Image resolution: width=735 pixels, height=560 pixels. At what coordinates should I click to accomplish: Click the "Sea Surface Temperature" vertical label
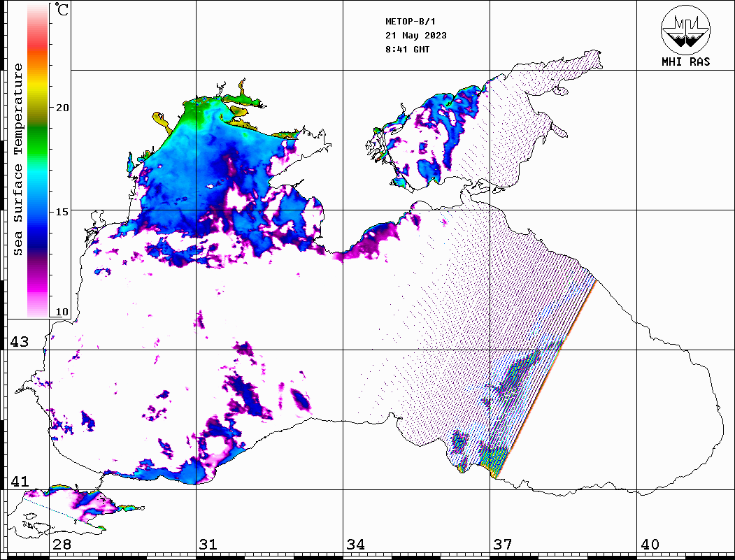tap(17, 159)
